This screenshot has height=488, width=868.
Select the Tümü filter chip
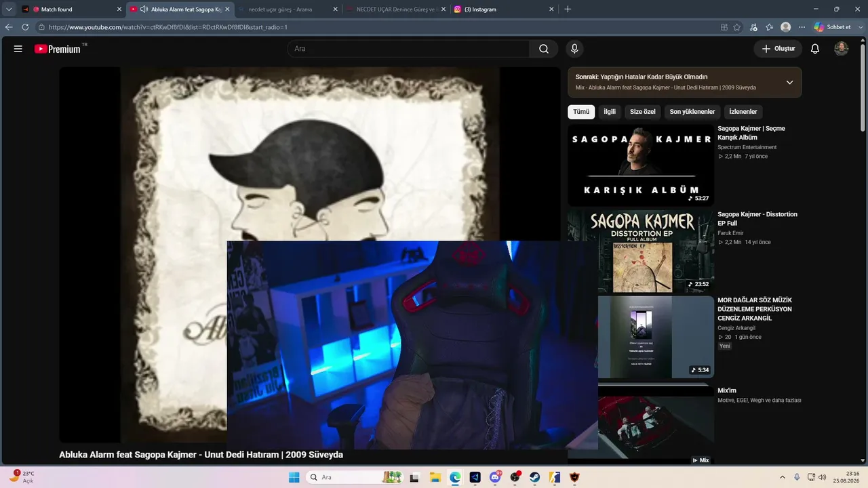[581, 112]
